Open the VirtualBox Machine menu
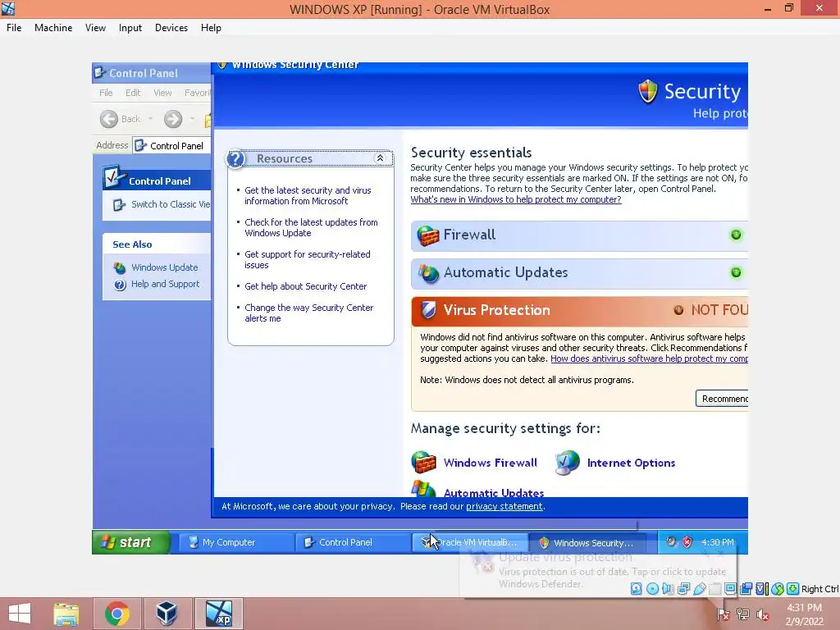 [x=53, y=28]
